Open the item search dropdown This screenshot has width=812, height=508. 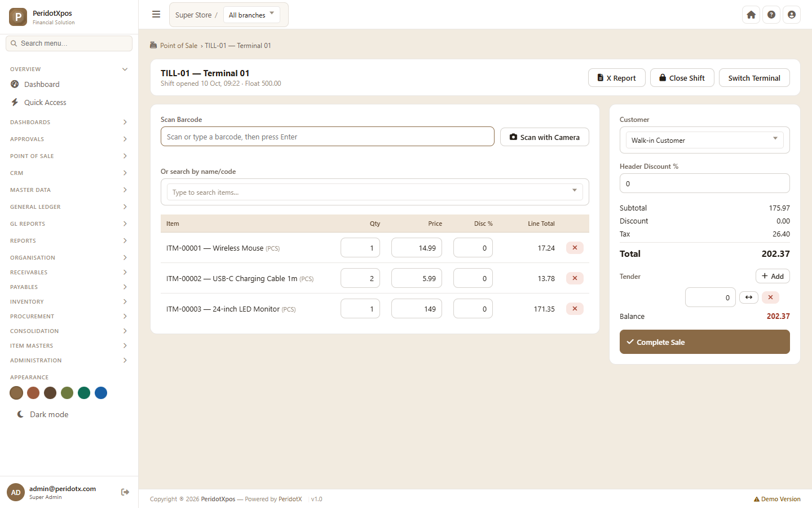point(375,192)
